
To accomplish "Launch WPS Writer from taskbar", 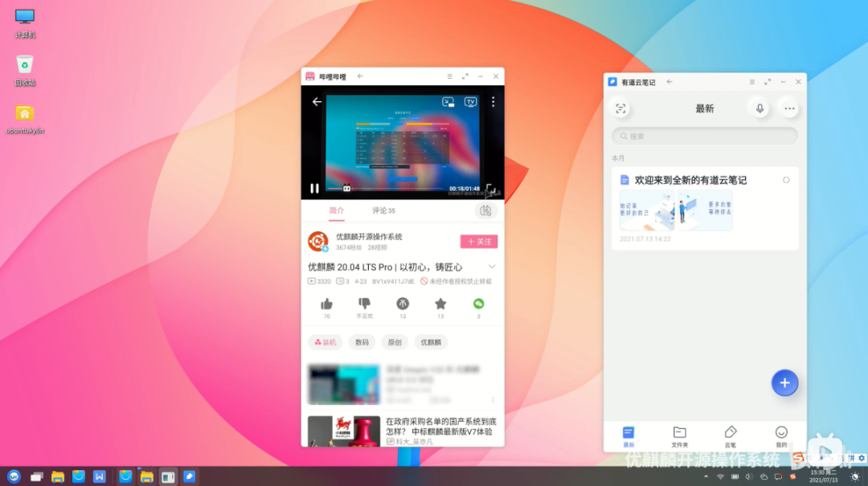I will coord(99,476).
